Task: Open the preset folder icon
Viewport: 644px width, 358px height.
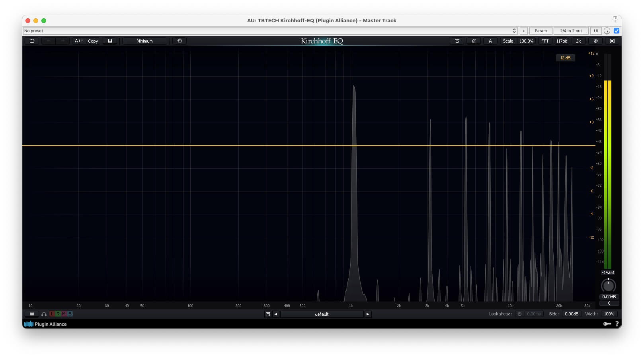Action: tap(32, 41)
